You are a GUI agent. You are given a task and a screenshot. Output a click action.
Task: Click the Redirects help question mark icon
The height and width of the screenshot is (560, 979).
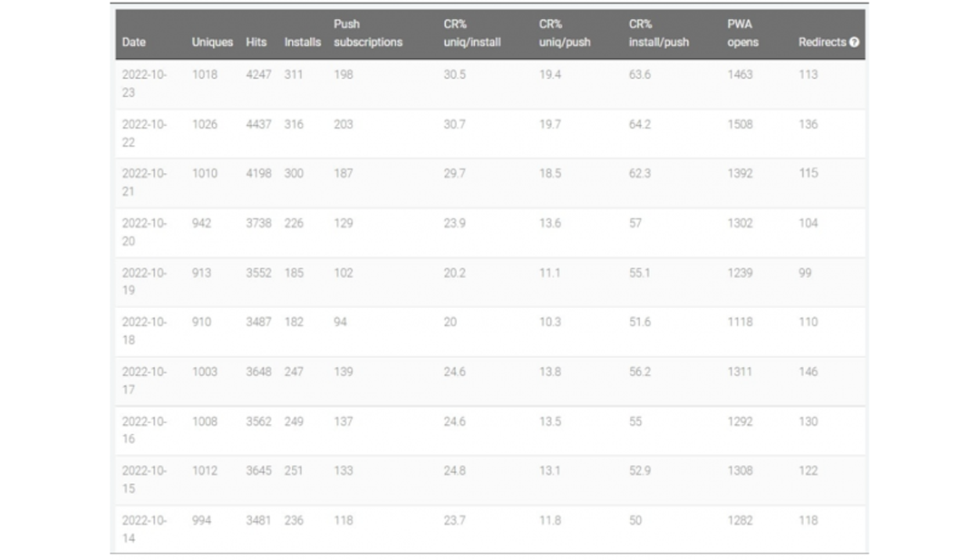(854, 43)
